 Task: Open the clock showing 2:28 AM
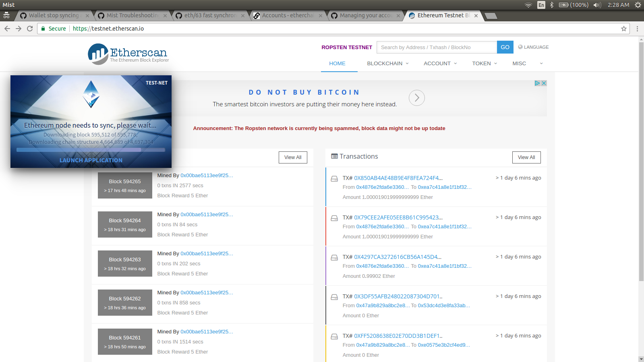pos(618,5)
